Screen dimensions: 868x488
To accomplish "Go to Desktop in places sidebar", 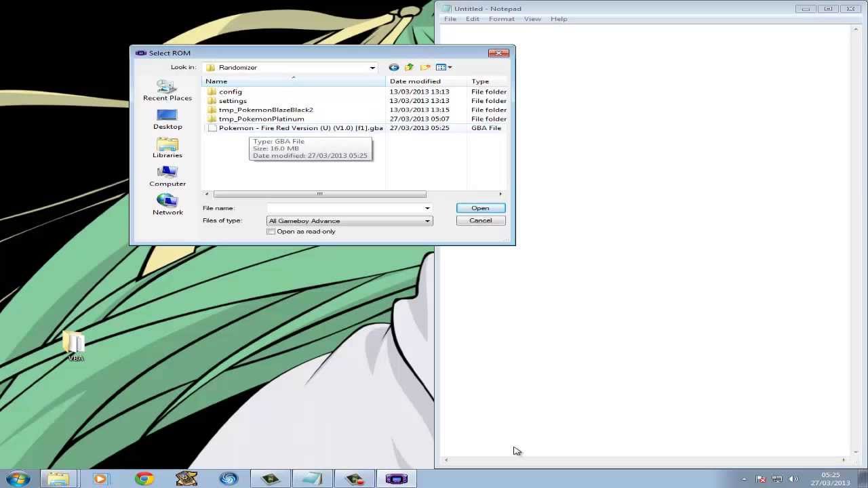I will [167, 119].
